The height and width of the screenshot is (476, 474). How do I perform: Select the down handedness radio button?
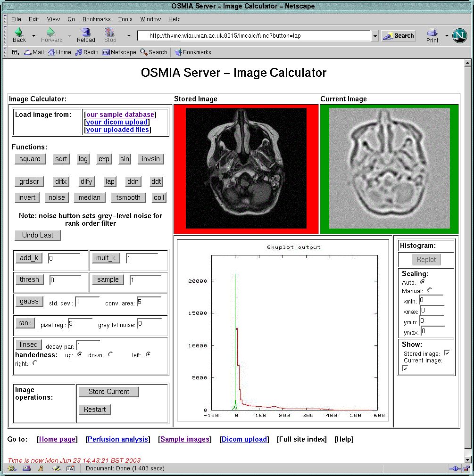110,354
